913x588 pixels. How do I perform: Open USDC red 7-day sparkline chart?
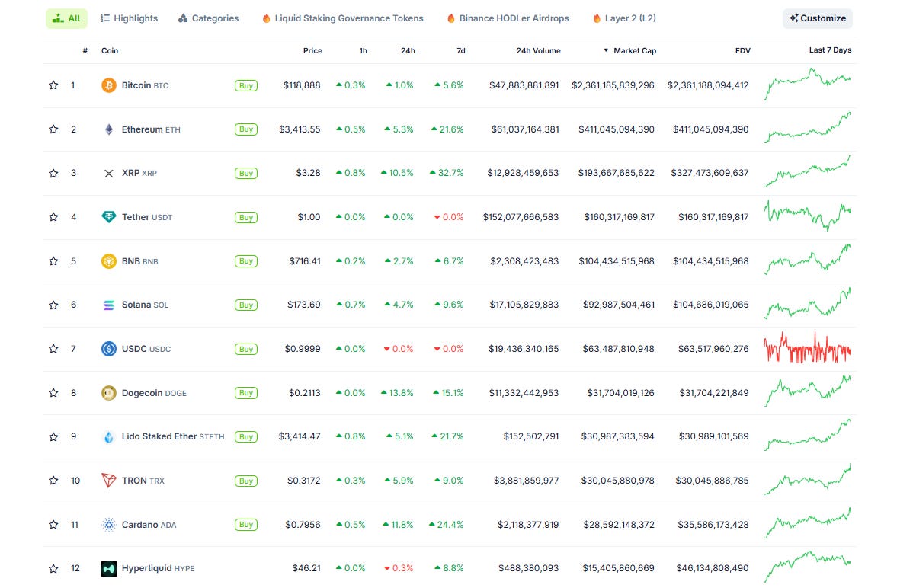point(808,348)
